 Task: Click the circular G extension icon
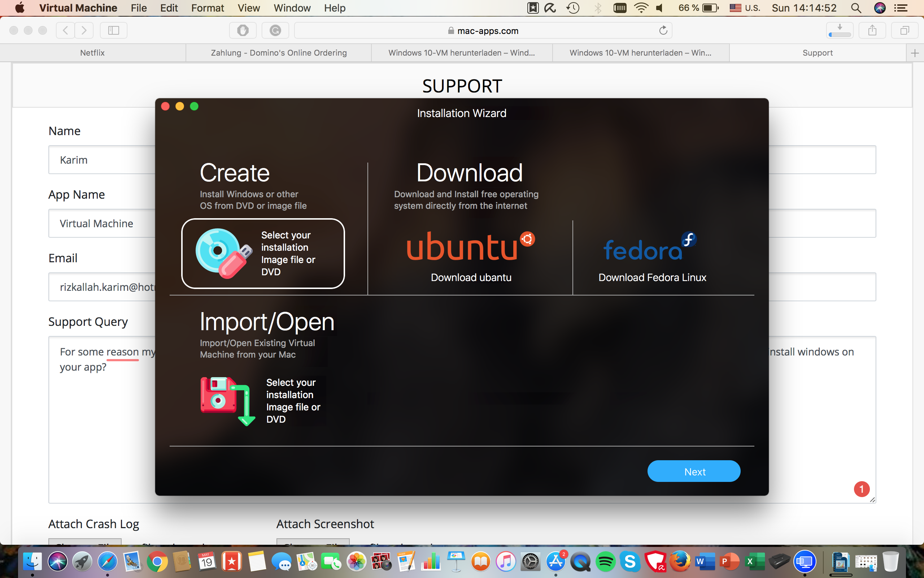coord(275,30)
